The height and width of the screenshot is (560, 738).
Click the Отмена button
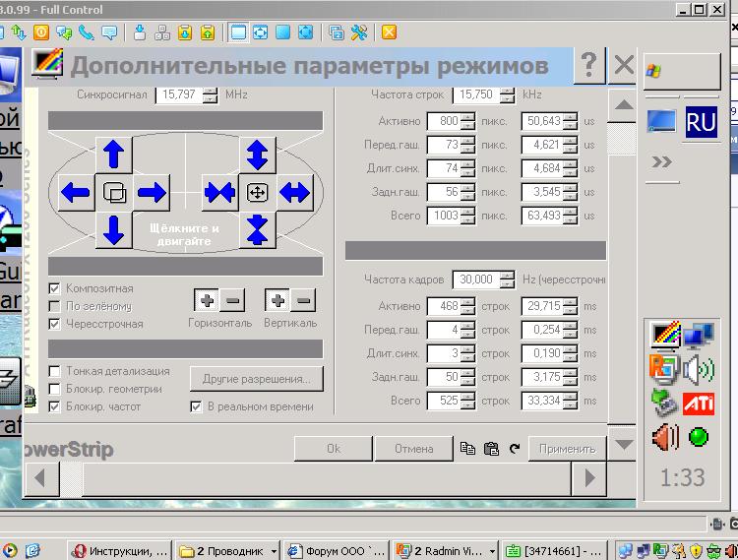point(413,449)
